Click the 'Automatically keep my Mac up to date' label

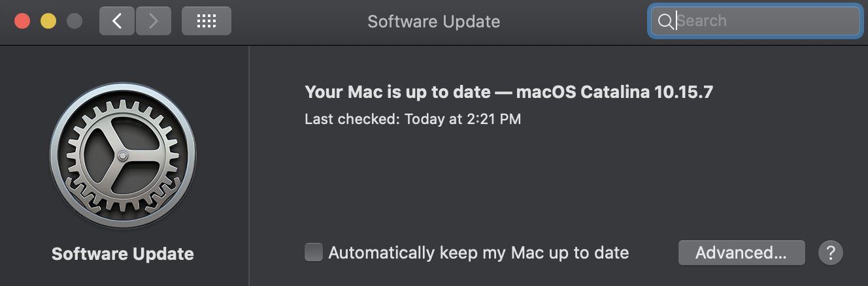(x=478, y=253)
